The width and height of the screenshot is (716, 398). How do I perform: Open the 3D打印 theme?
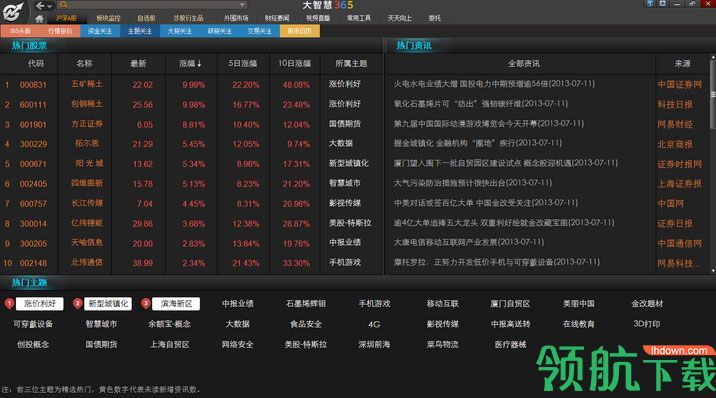pos(647,324)
